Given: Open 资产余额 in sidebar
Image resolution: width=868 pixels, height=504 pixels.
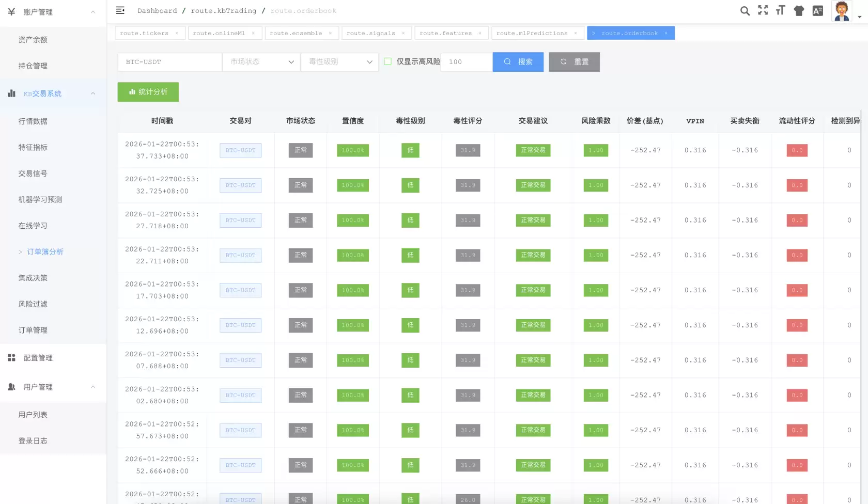Looking at the screenshot, I should pyautogui.click(x=53, y=40).
